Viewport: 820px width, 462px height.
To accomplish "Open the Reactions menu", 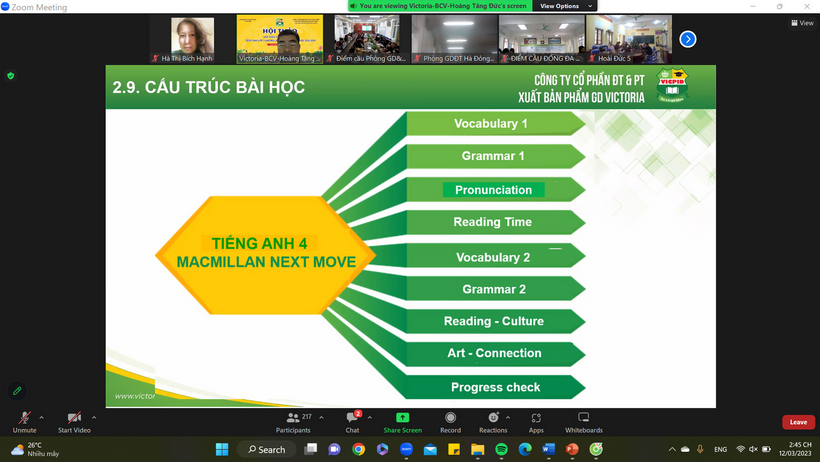I will pos(493,422).
